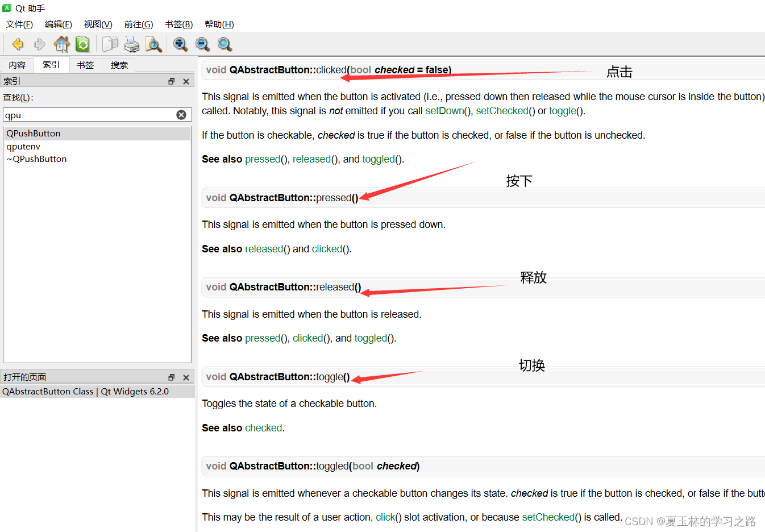Viewport: 765px width, 532px height.
Task: Open pressed link under released See also
Action: (x=263, y=338)
